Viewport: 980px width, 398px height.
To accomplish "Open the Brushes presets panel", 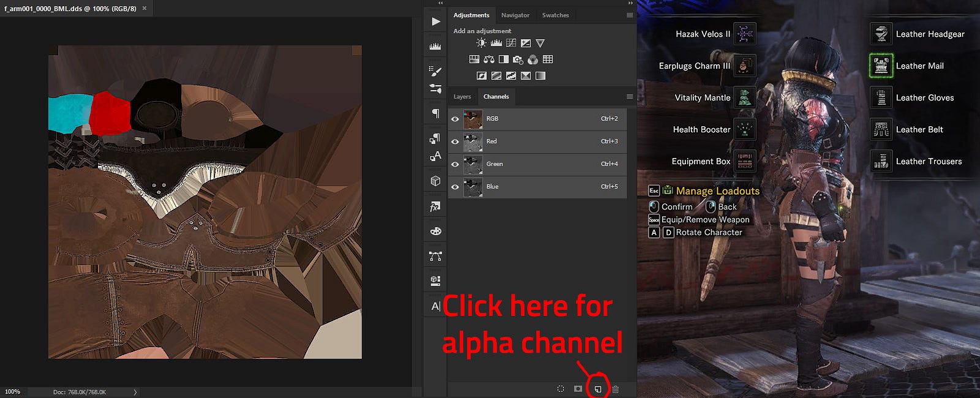I will [x=435, y=89].
